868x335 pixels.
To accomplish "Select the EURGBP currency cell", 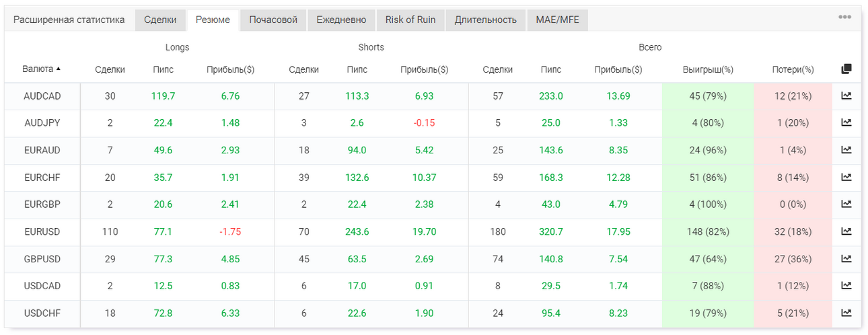I will pos(42,204).
